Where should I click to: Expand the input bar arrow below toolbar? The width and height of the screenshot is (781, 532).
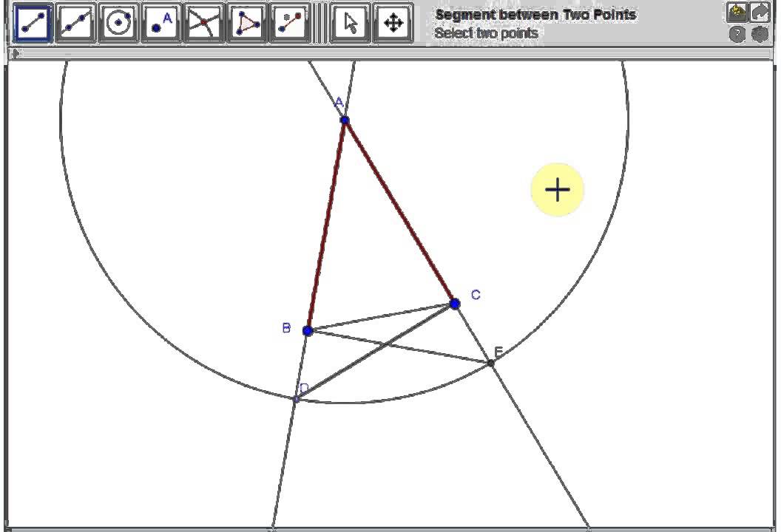pyautogui.click(x=16, y=53)
